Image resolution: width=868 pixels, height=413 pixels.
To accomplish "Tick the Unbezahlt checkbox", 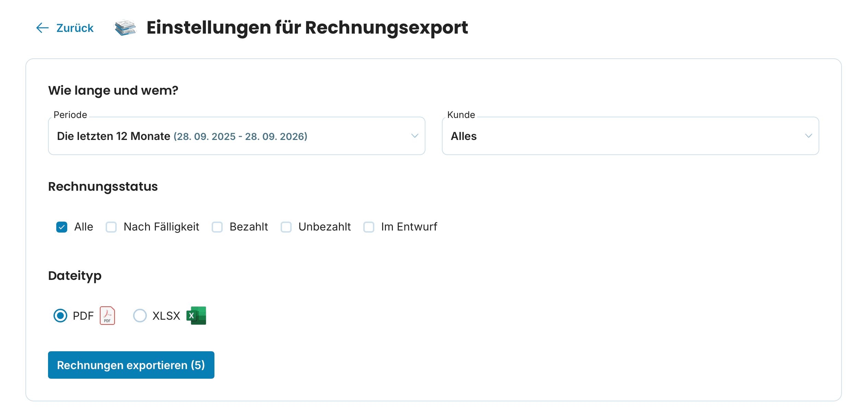I will tap(286, 227).
